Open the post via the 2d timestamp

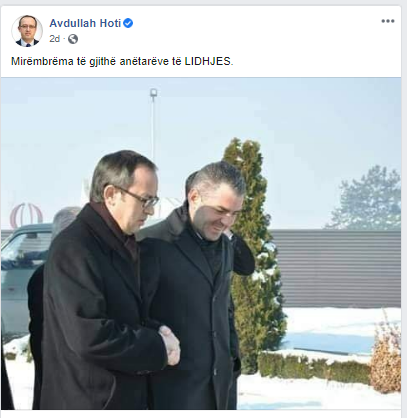pos(55,39)
